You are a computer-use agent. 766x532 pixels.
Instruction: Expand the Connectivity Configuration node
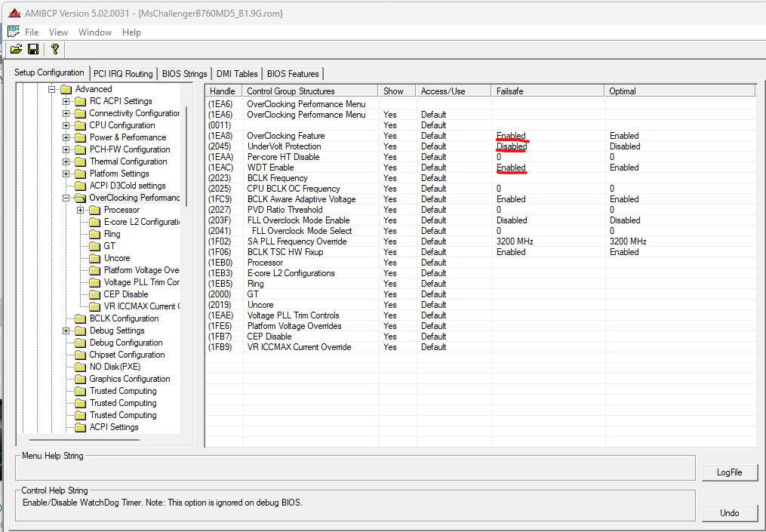point(66,113)
